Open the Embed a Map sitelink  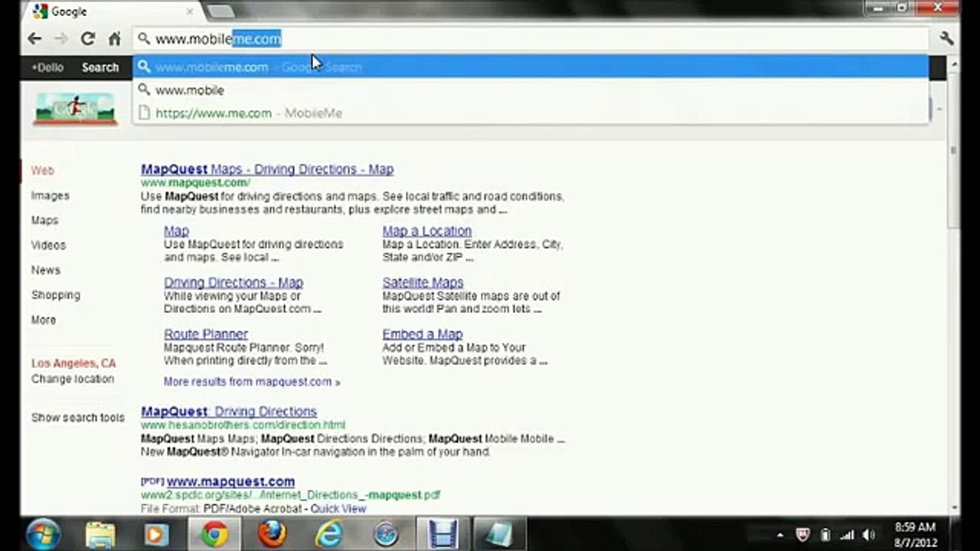(423, 334)
